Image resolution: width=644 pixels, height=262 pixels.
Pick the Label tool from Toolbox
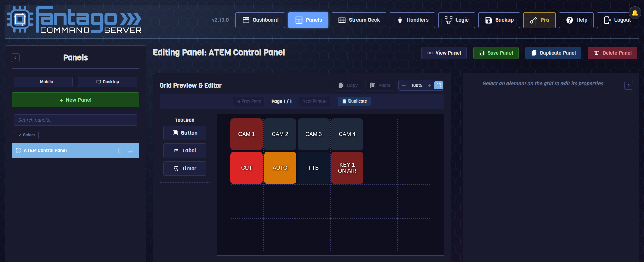185,151
